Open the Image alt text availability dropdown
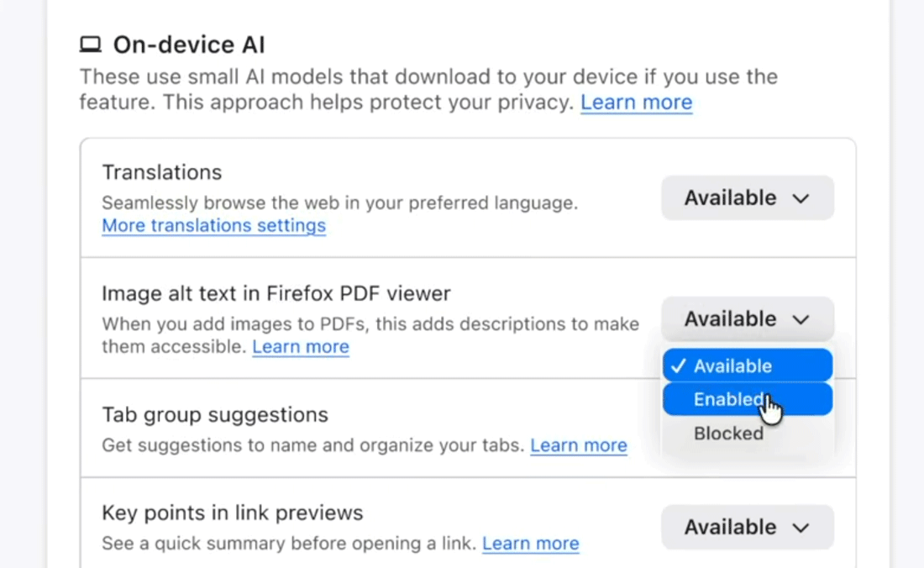This screenshot has height=568, width=924. 747,319
